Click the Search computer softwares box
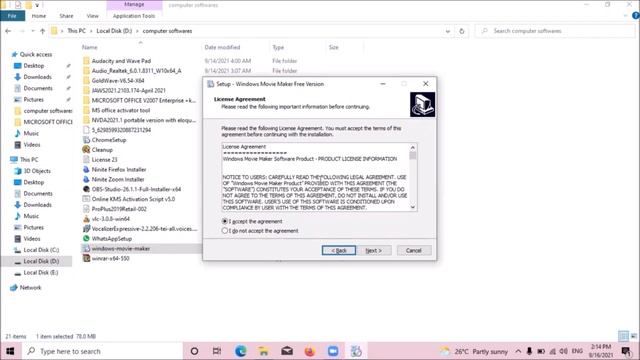 click(x=555, y=31)
